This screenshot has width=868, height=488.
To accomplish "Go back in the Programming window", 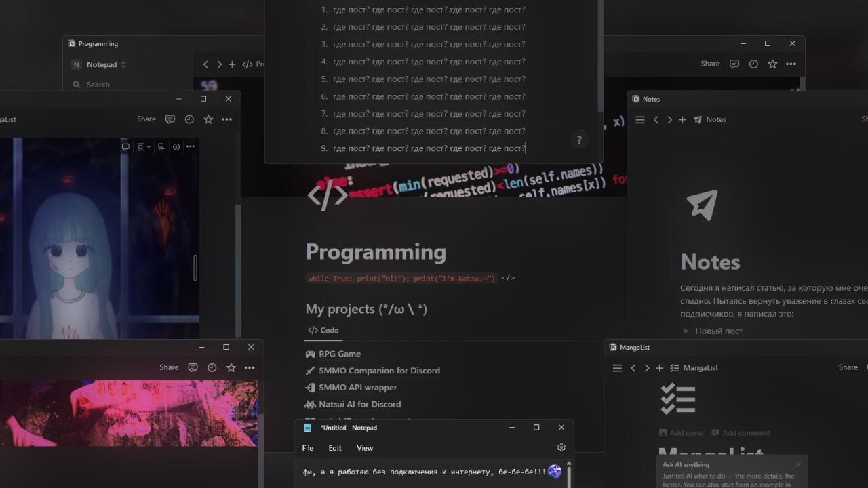I will [x=205, y=64].
